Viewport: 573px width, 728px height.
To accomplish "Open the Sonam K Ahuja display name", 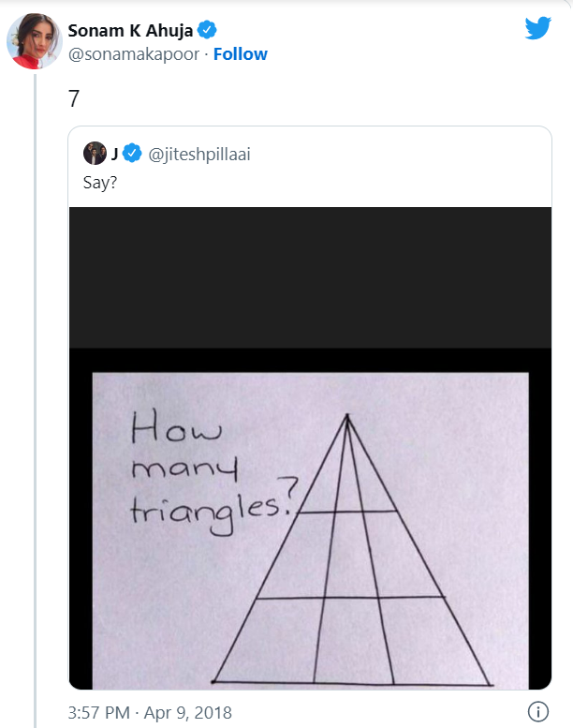I will [130, 30].
